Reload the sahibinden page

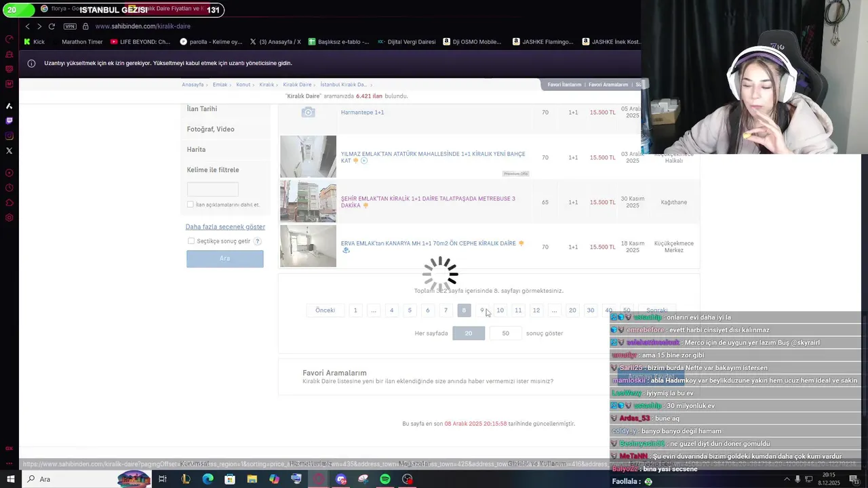[x=52, y=26]
